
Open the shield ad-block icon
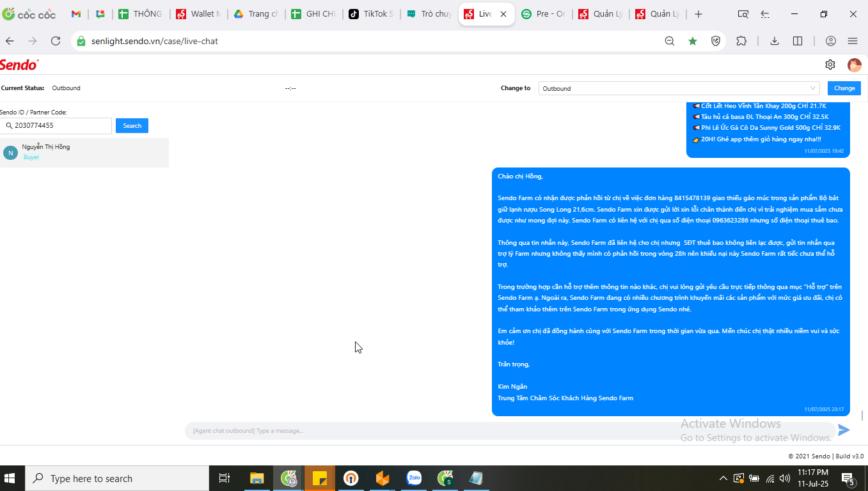(716, 41)
